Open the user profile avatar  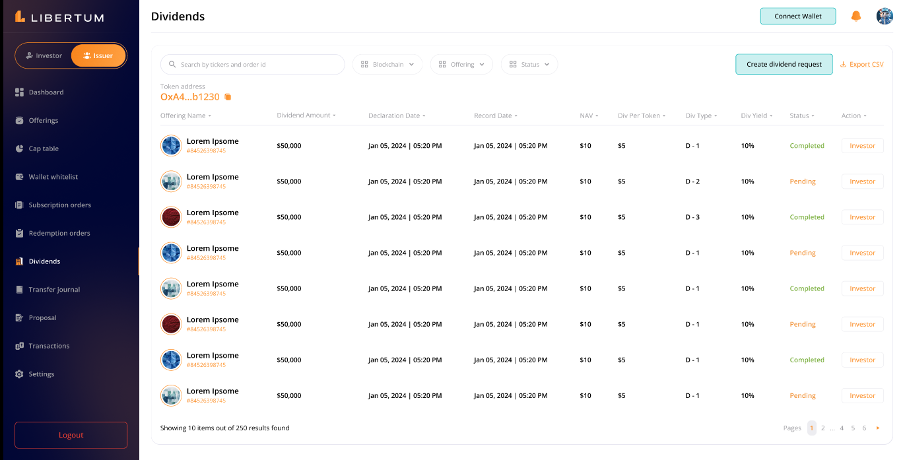tap(884, 16)
